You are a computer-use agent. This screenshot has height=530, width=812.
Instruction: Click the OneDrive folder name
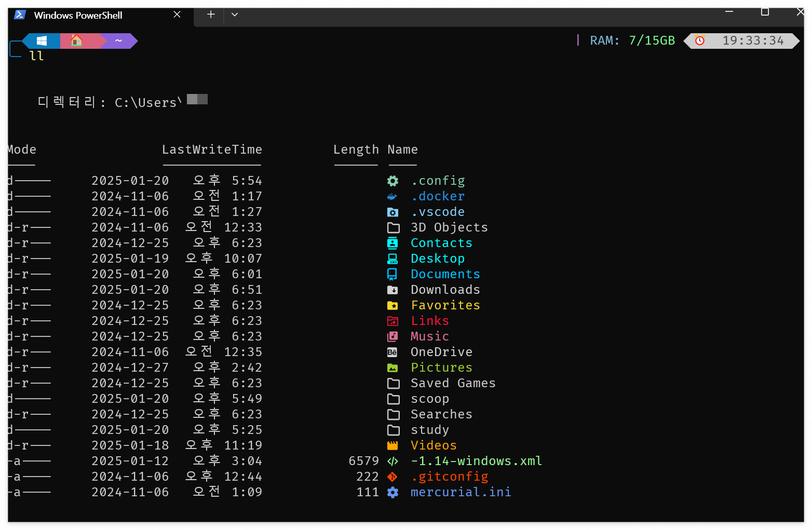click(x=441, y=352)
